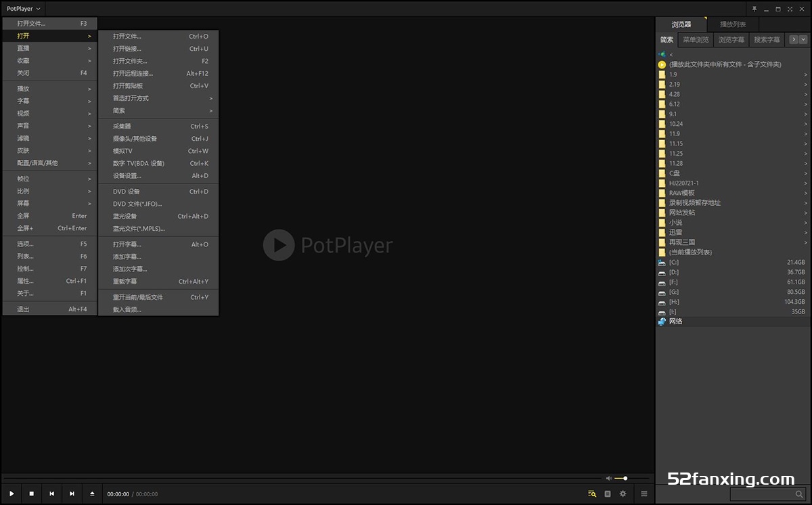Click the [G:] drive icon
This screenshot has width=812, height=505.
click(662, 292)
